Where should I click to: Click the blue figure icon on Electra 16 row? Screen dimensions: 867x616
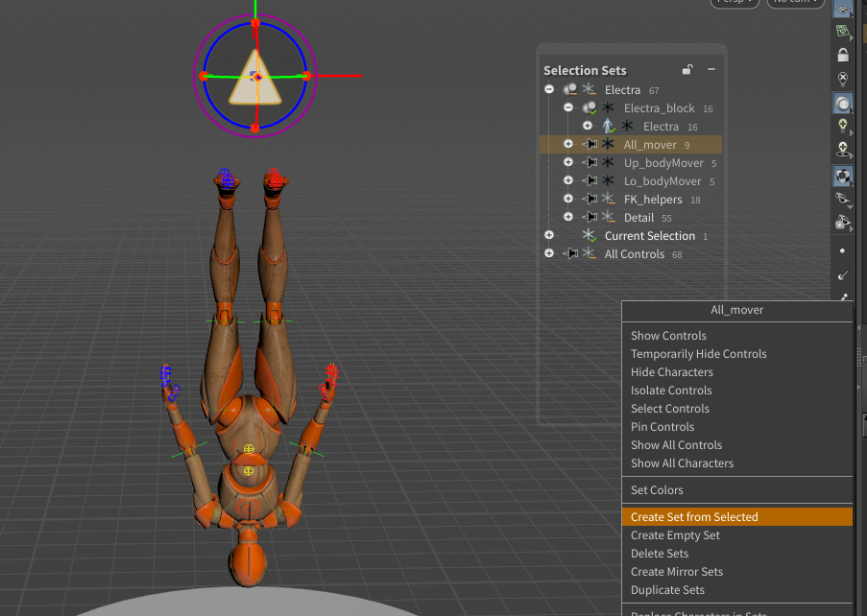point(608,126)
